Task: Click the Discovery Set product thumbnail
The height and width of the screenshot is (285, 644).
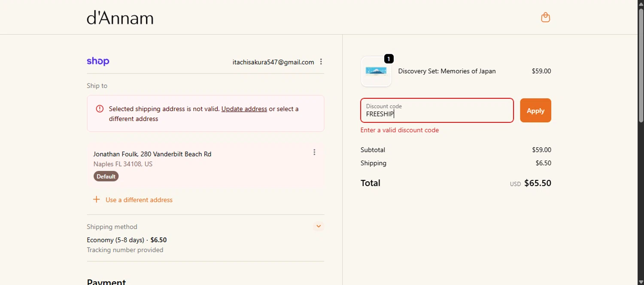Action: (376, 71)
